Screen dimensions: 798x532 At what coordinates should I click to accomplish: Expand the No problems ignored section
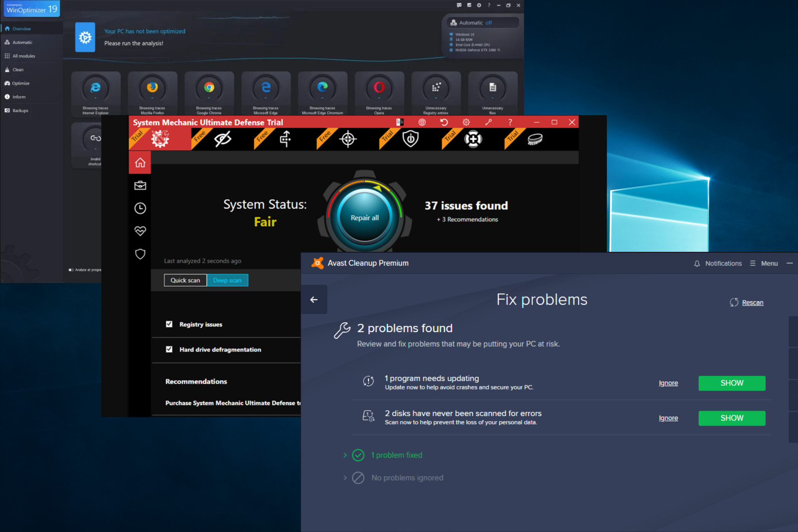tap(345, 478)
